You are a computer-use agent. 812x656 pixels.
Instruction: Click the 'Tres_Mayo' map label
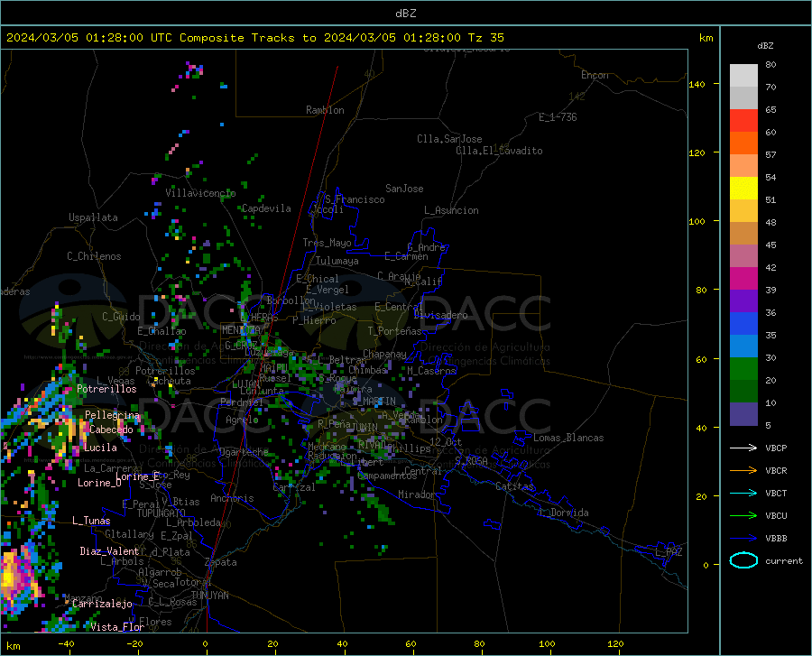click(x=327, y=243)
